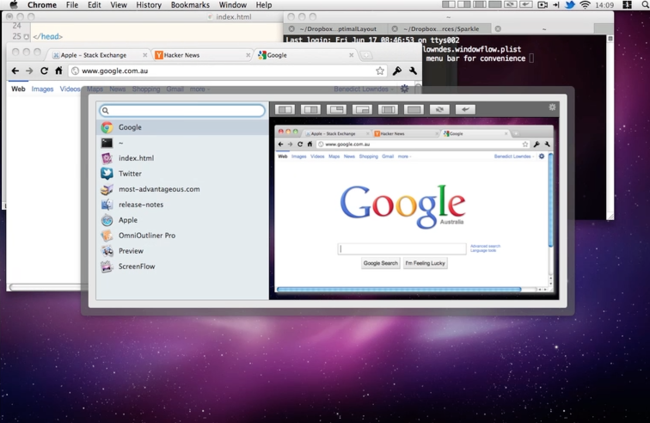Screen dimensions: 650x423
Task: Click the ScreenFlow camera menu bar icon
Action: pos(542,5)
